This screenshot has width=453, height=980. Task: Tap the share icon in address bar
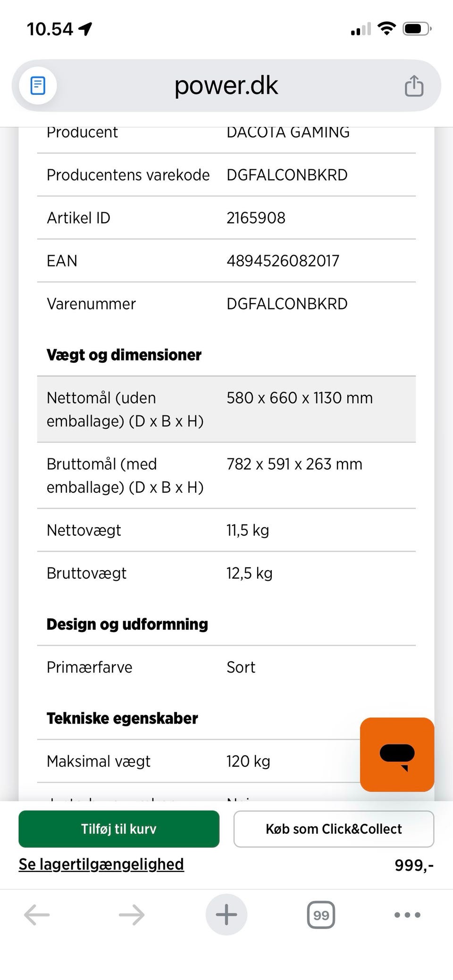[414, 86]
